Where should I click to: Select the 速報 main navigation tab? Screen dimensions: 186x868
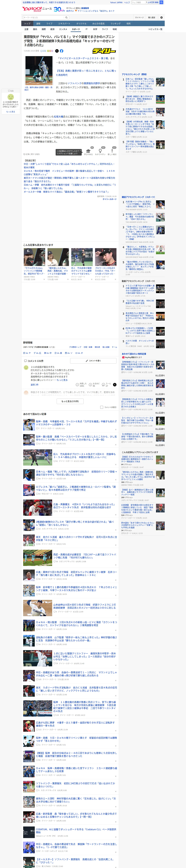coord(38,24)
